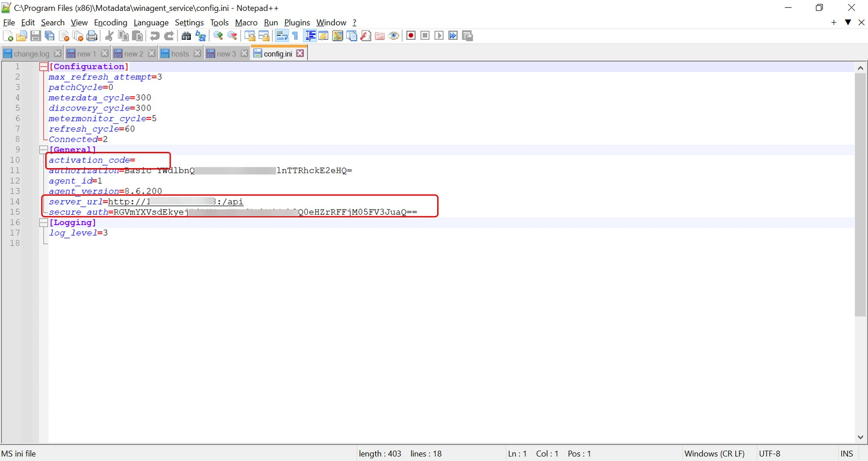This screenshot has width=868, height=461.
Task: Collapse the [General] section fold marker
Action: point(43,149)
